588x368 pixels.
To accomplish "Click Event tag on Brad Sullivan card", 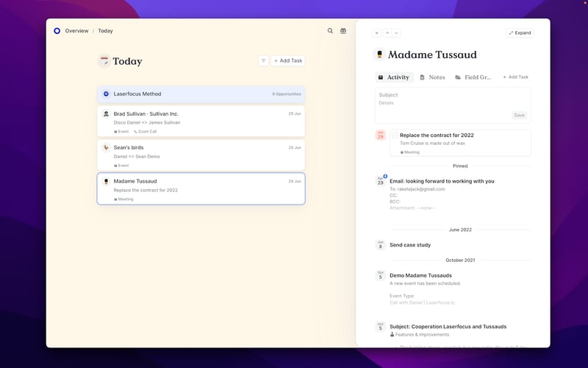I will click(x=121, y=132).
